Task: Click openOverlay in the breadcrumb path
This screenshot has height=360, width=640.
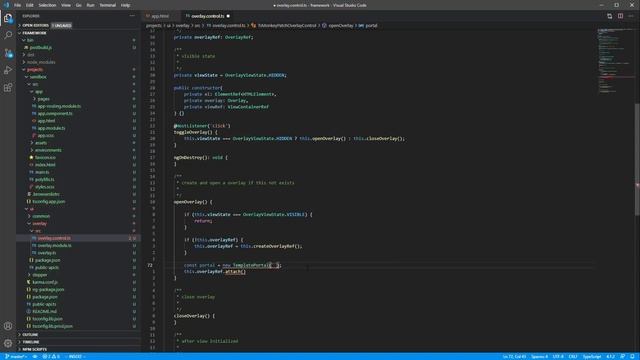Action: pos(341,25)
